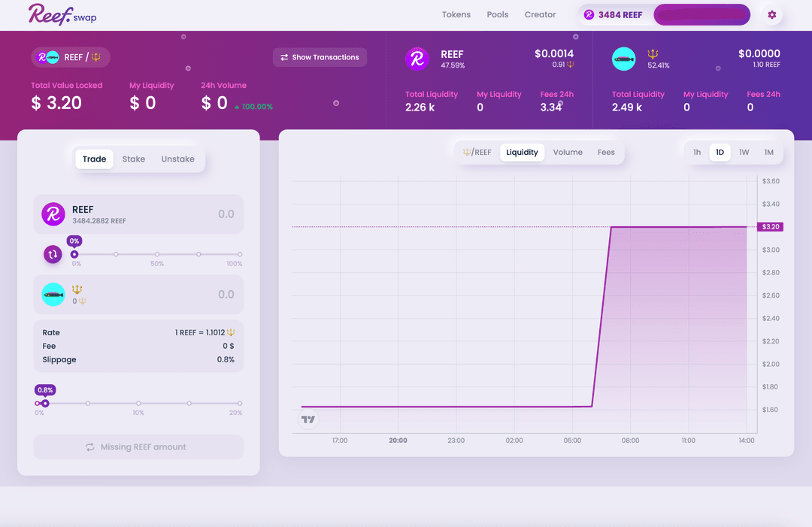
Task: Click Show Transactions
Action: point(320,57)
